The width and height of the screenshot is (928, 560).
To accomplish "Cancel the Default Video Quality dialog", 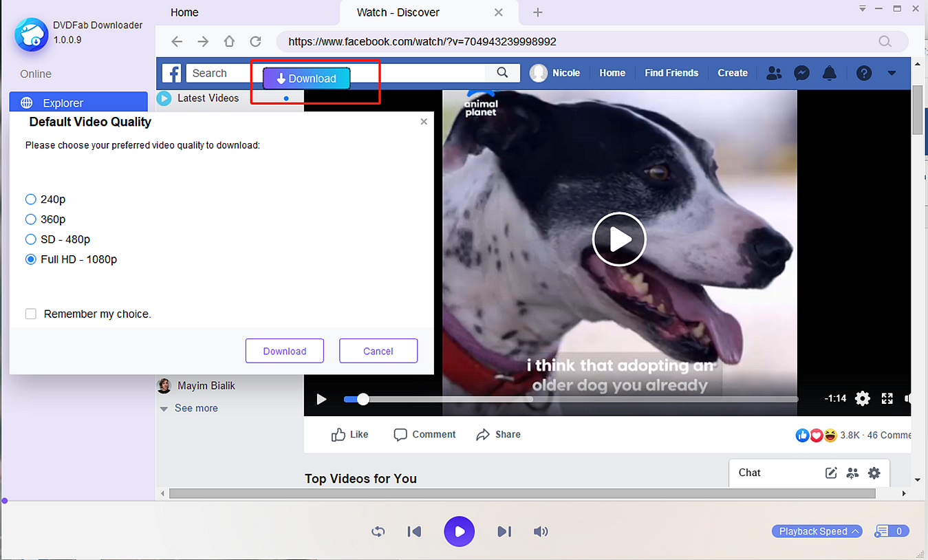I will pos(378,351).
